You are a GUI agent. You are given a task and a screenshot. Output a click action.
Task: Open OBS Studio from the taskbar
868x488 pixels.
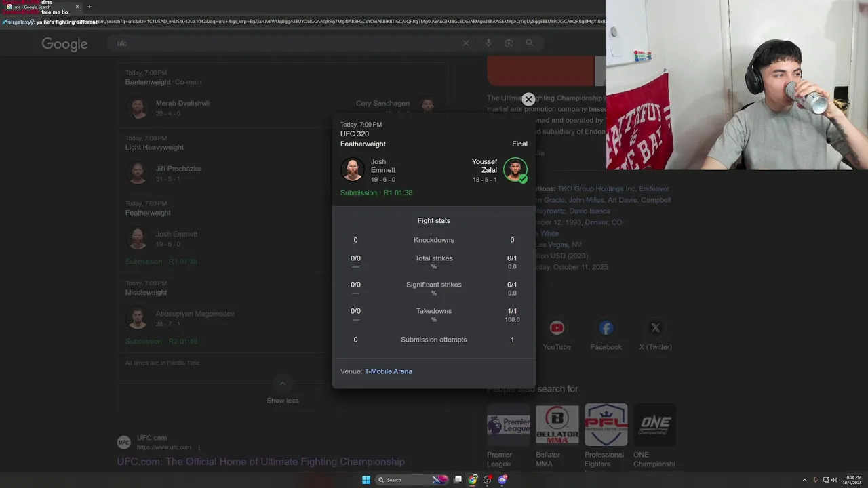tap(488, 480)
